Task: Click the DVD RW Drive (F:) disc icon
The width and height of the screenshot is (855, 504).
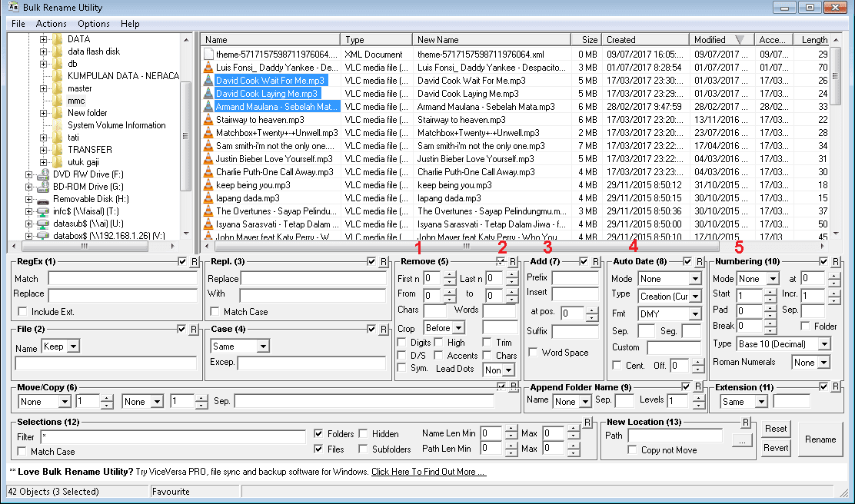Action: click(x=43, y=174)
